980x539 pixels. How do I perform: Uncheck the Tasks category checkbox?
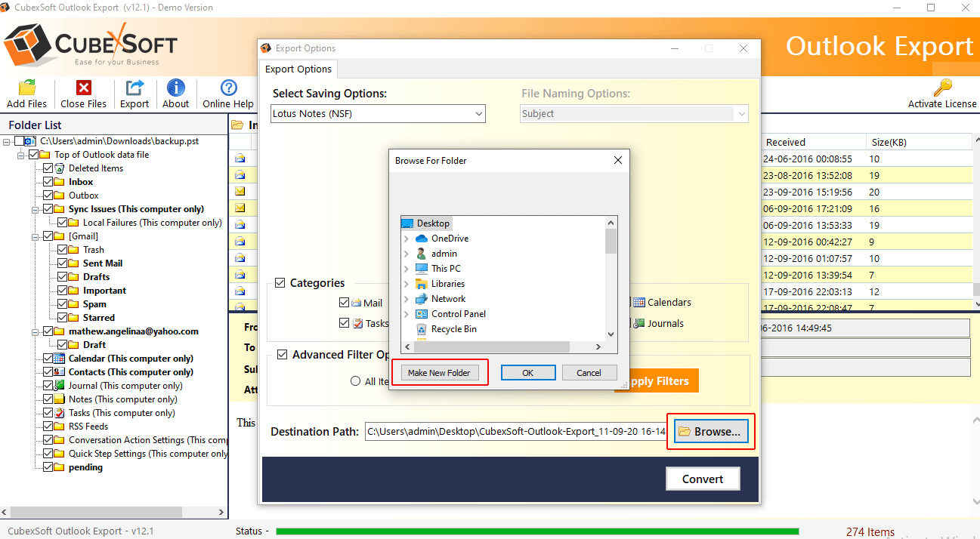(x=345, y=324)
